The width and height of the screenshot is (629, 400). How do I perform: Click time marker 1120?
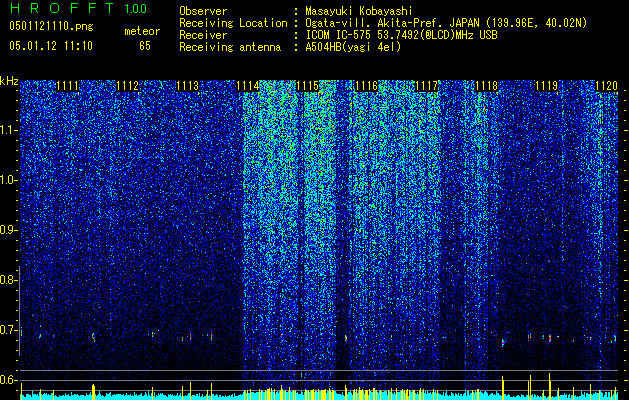click(x=607, y=86)
